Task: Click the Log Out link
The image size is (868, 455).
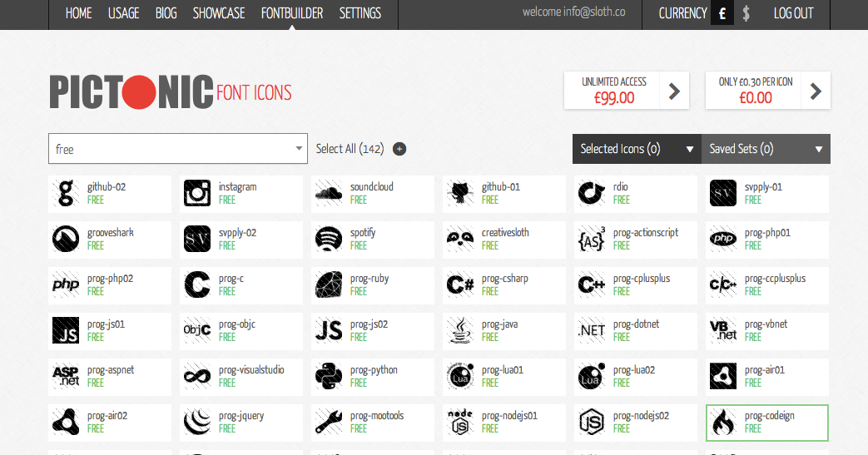Action: click(793, 13)
